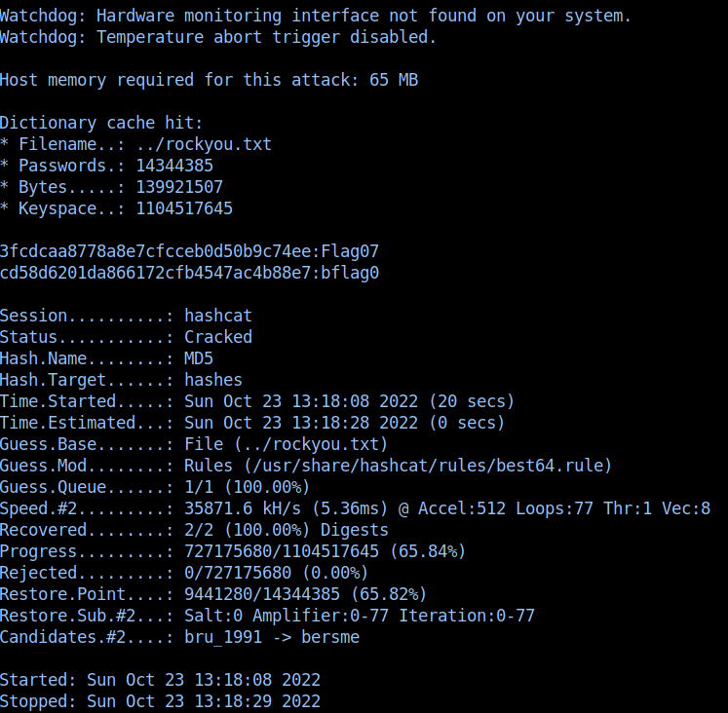728x713 pixels.
Task: Click the Time.Estimated line
Action: pos(252,423)
